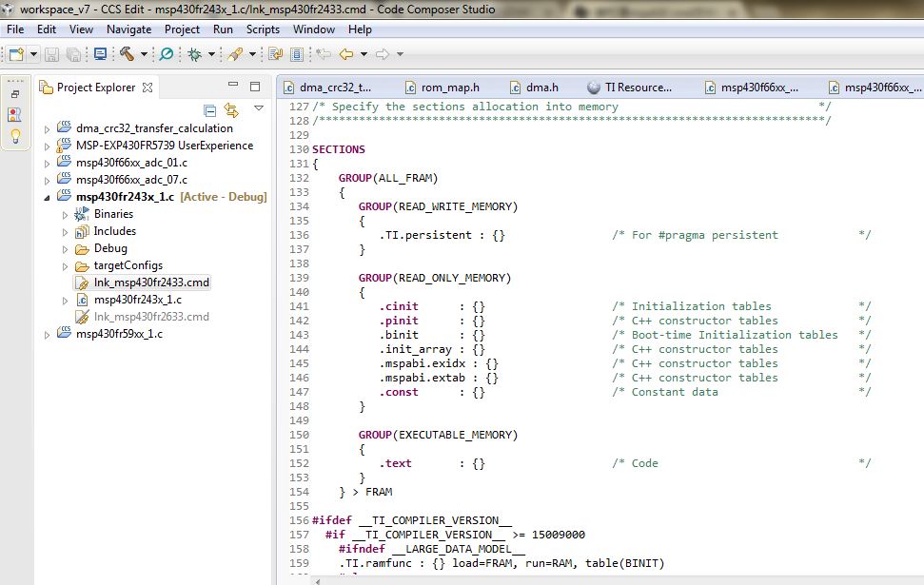The height and width of the screenshot is (585, 924).
Task: Click the Debug bug icon
Action: (x=194, y=54)
